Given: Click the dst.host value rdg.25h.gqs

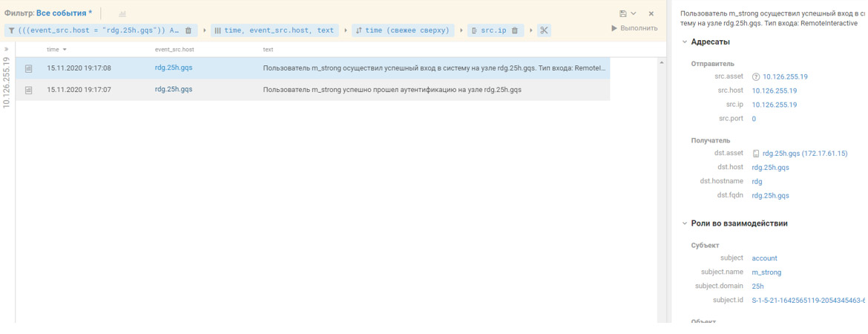Looking at the screenshot, I should (x=771, y=167).
